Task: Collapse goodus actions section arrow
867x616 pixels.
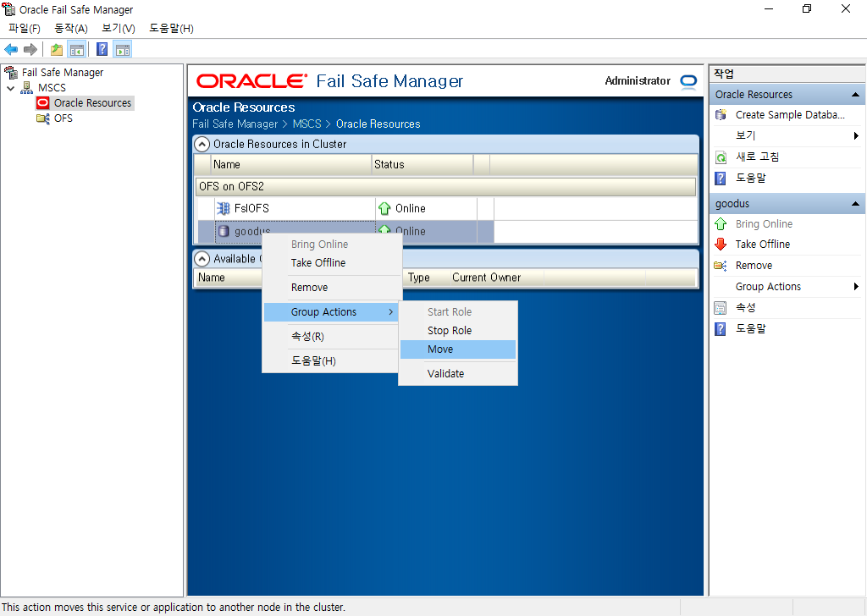Action: [x=855, y=204]
